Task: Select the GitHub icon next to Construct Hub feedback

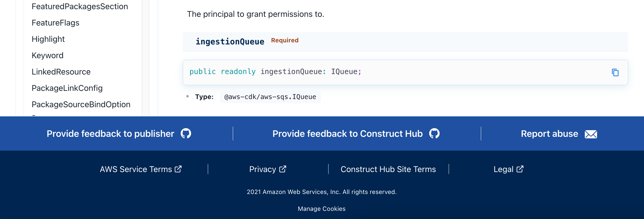Action: click(435, 133)
